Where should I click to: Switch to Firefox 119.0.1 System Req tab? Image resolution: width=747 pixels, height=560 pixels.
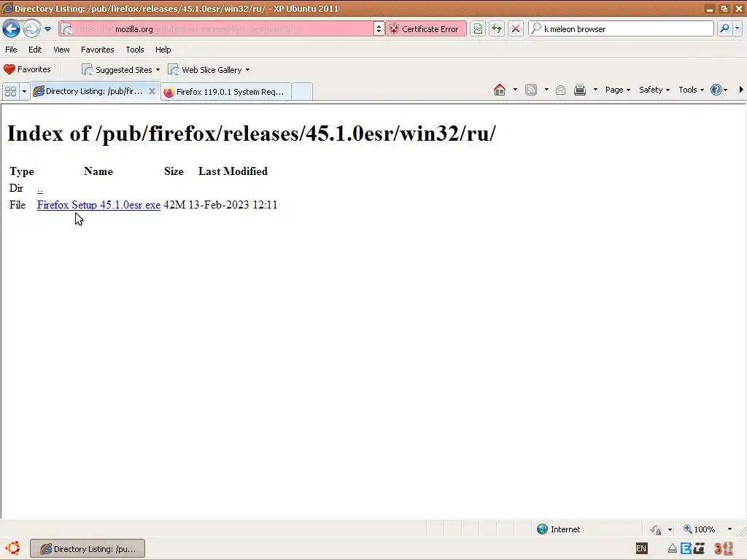(225, 92)
